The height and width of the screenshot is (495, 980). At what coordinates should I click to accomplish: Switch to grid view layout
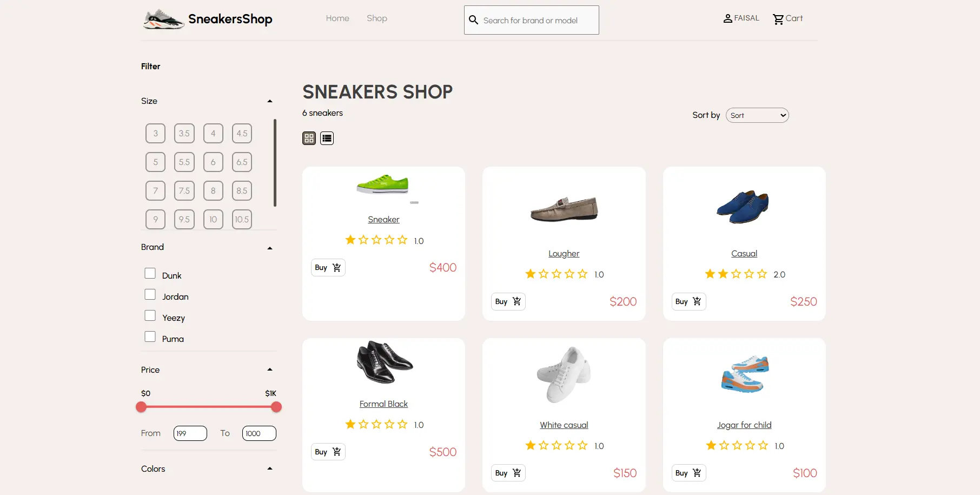pos(309,138)
